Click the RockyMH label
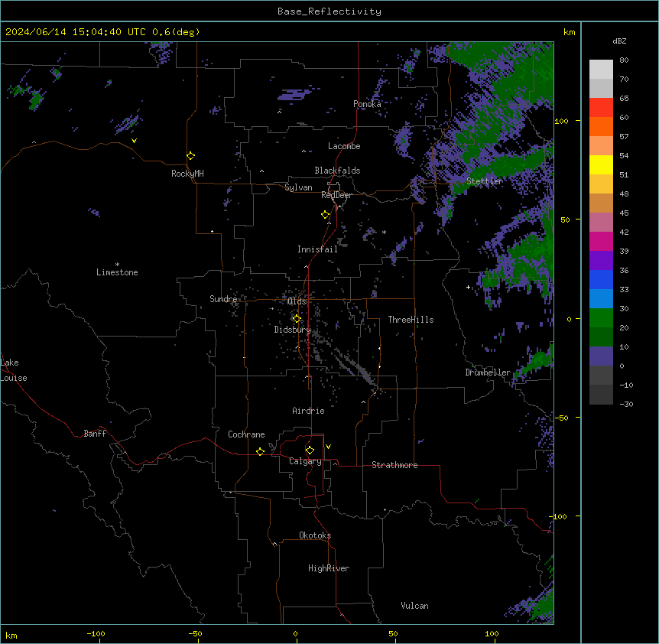The height and width of the screenshot is (644, 659). pos(187,174)
